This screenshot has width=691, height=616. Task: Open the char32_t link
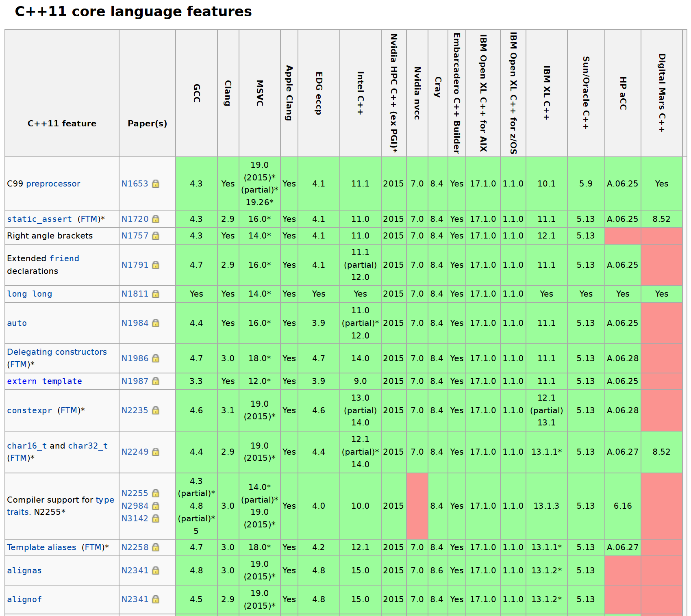(88, 446)
